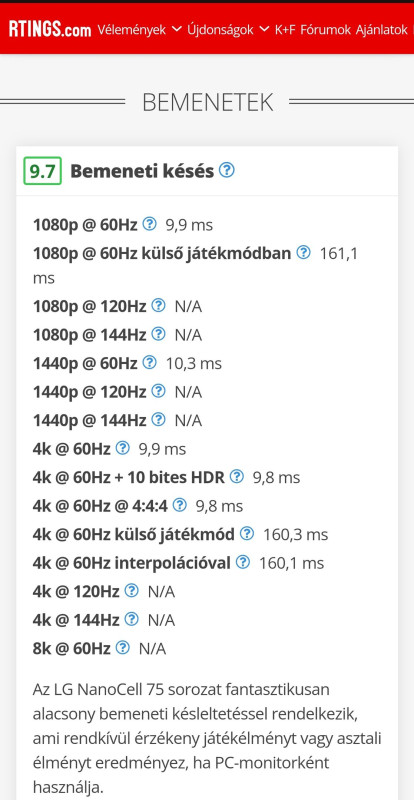Open help icon for 1080p külső játékmódban
Screen dimensions: 414x800
tap(303, 252)
